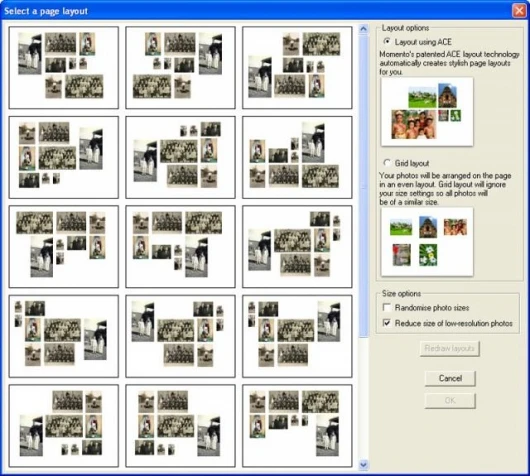Image resolution: width=530 pixels, height=476 pixels.
Task: Click the Cancel button
Action: [x=450, y=378]
